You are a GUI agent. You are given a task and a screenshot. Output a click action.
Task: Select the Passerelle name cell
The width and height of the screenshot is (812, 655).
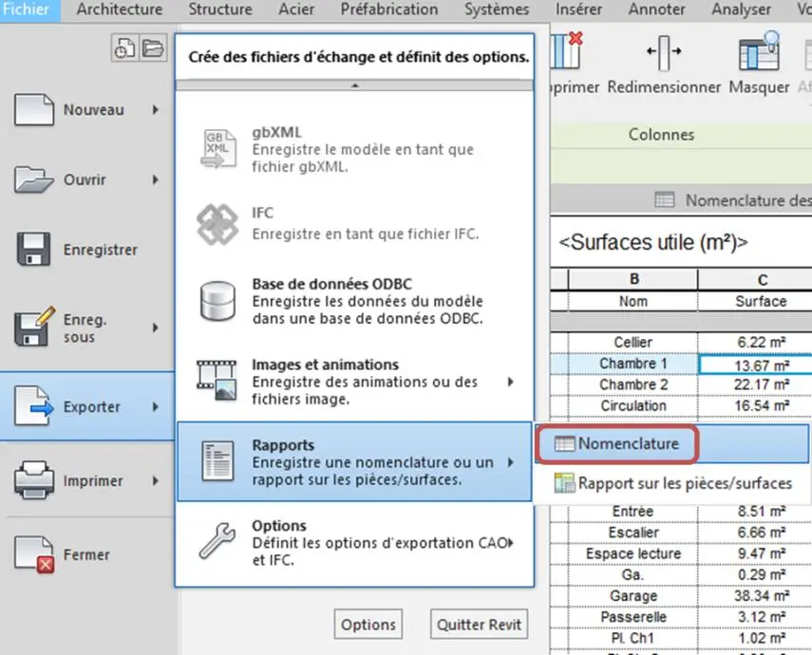point(633,617)
